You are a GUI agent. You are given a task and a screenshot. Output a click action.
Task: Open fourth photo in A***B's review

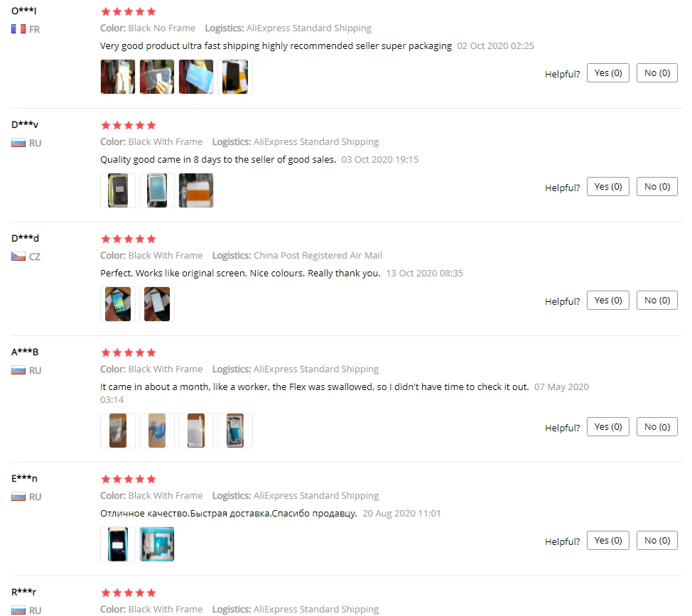(x=234, y=431)
